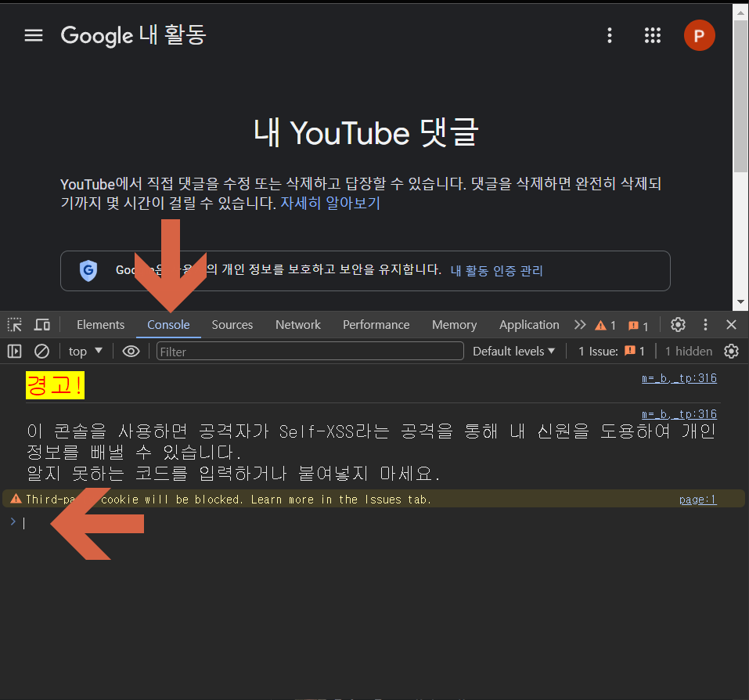Open the DevTools customize three-dot menu
Viewport: 749px width, 700px height.
point(705,325)
